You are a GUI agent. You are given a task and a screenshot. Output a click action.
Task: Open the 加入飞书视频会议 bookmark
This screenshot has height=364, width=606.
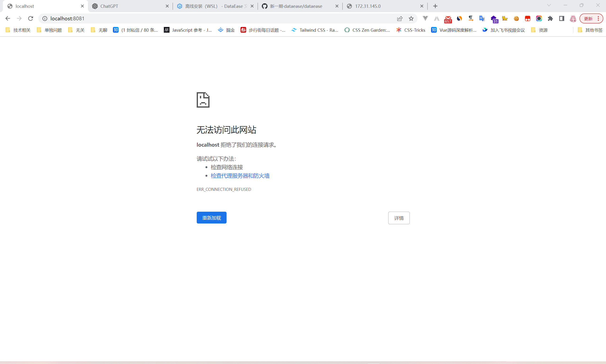point(504,30)
